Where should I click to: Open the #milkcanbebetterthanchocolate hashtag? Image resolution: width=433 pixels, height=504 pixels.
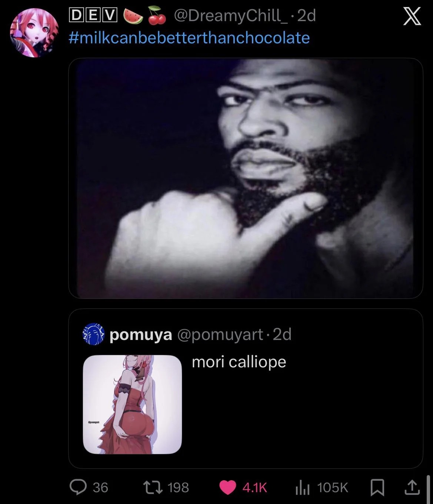point(189,38)
